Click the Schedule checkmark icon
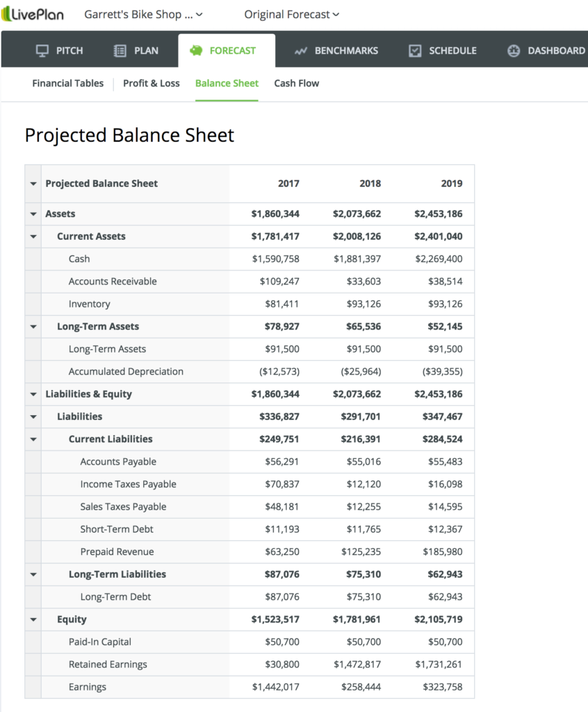 click(415, 50)
